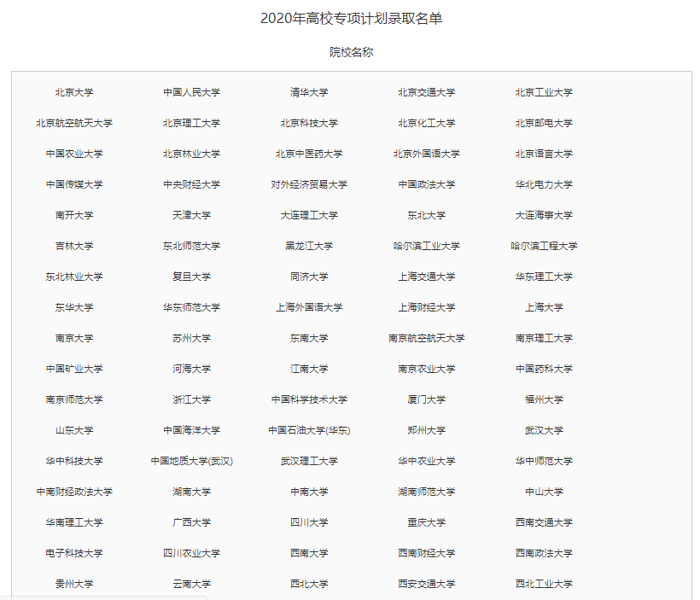Click 北京交通大学
The height and width of the screenshot is (600, 700).
click(426, 92)
